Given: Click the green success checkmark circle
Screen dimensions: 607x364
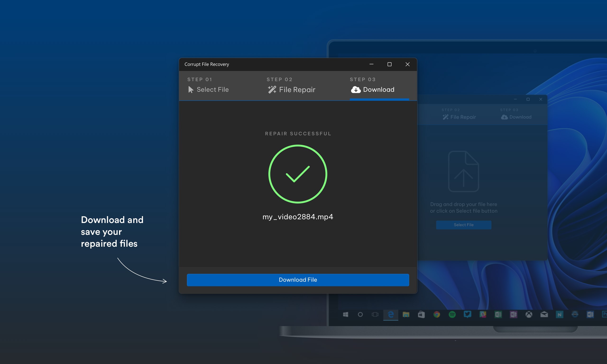Looking at the screenshot, I should tap(298, 174).
